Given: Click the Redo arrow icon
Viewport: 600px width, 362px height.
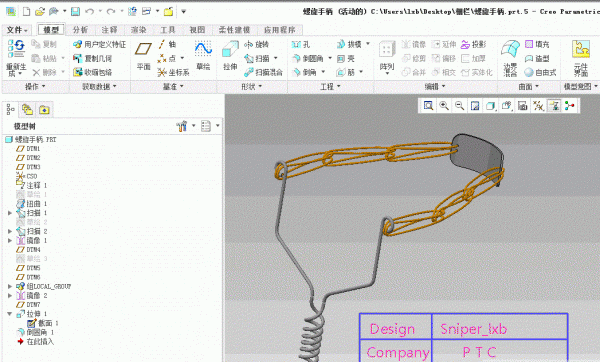Looking at the screenshot, I should tap(111, 11).
